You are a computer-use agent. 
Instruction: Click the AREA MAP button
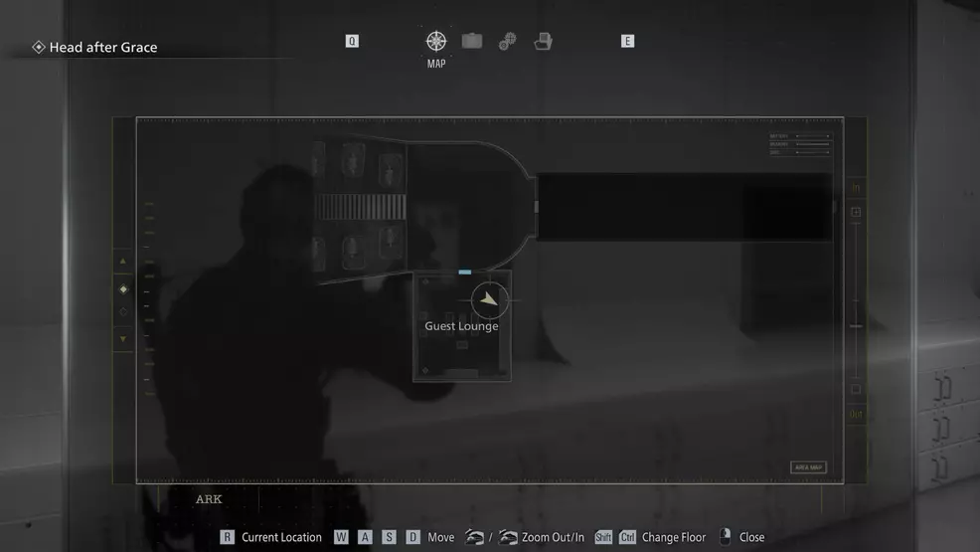tap(808, 467)
